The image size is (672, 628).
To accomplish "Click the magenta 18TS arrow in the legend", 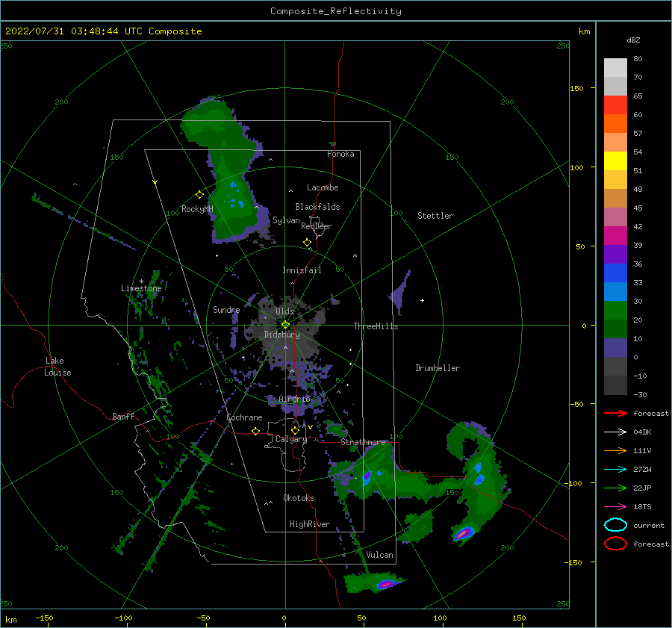I will (x=615, y=507).
